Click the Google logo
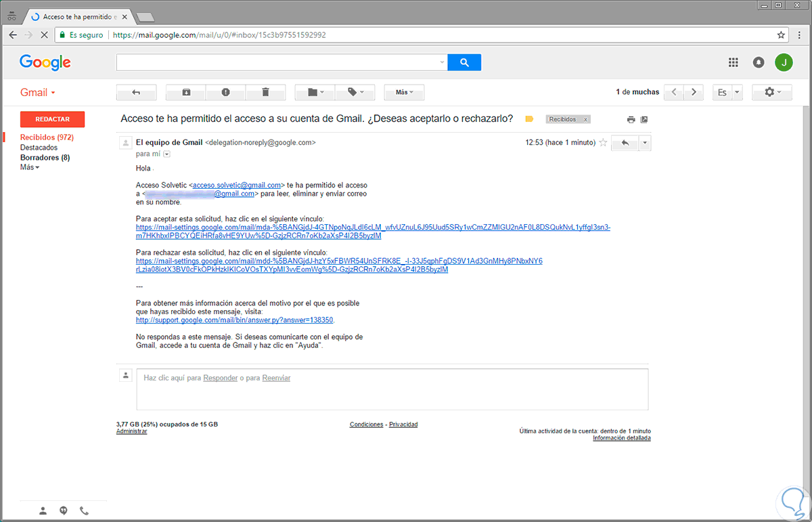 click(45, 62)
